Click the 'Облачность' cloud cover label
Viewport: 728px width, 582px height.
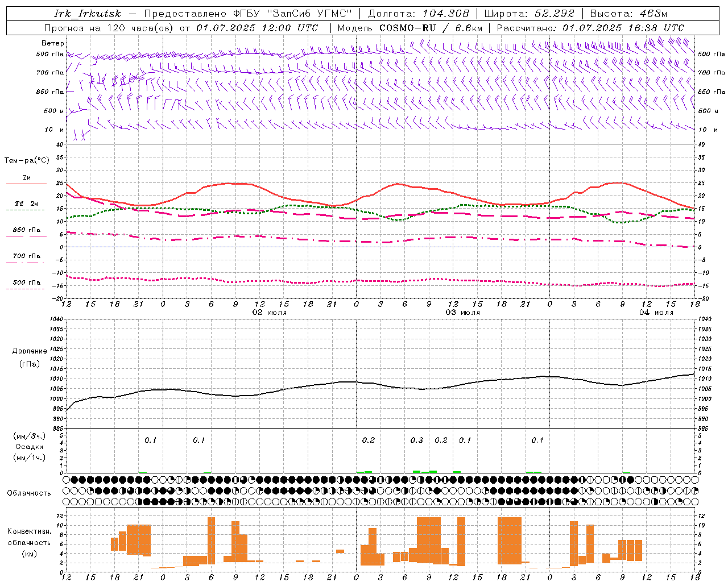point(29,493)
